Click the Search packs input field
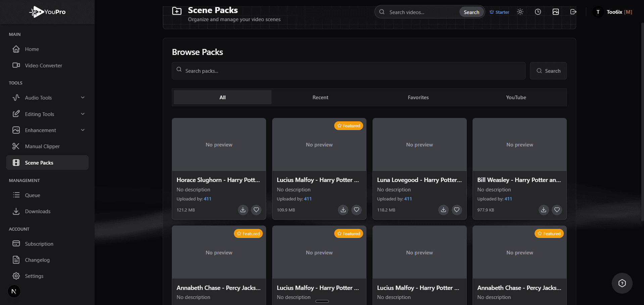The height and width of the screenshot is (305, 644). click(349, 71)
